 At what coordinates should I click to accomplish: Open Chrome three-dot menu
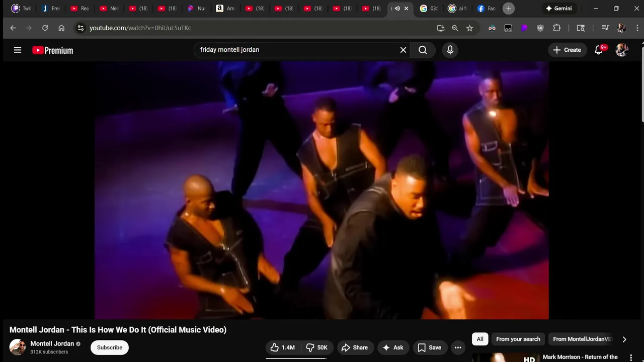point(637,28)
